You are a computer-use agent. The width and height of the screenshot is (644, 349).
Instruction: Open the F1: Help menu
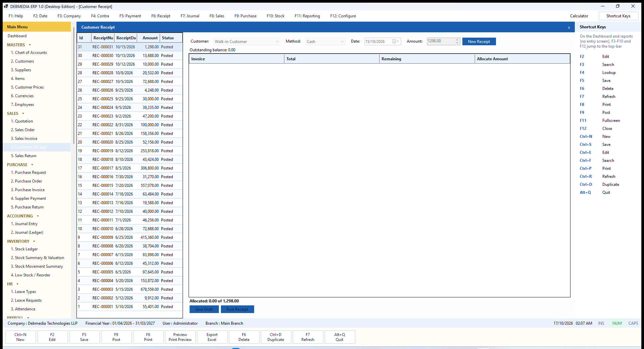(x=16, y=16)
